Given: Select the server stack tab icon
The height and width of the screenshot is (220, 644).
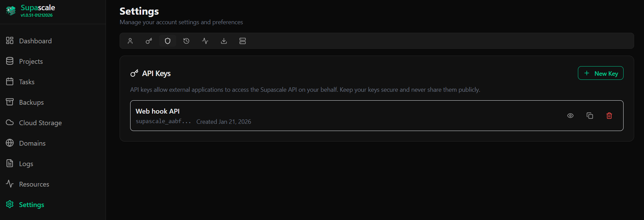Looking at the screenshot, I should (x=243, y=41).
